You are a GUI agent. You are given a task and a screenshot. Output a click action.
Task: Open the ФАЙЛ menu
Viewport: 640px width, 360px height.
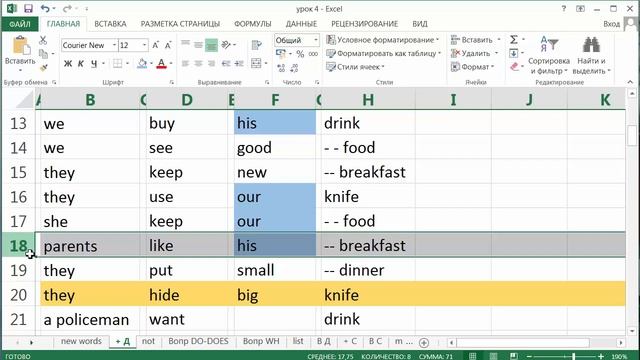click(20, 24)
